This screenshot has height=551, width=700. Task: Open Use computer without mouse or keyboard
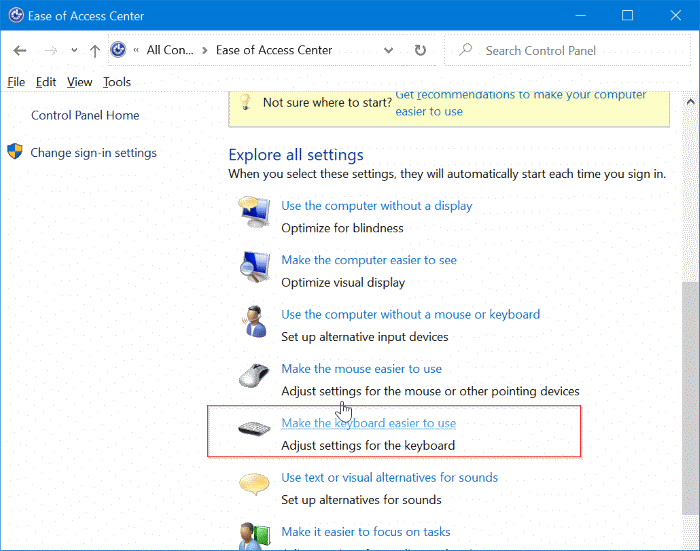tap(410, 314)
